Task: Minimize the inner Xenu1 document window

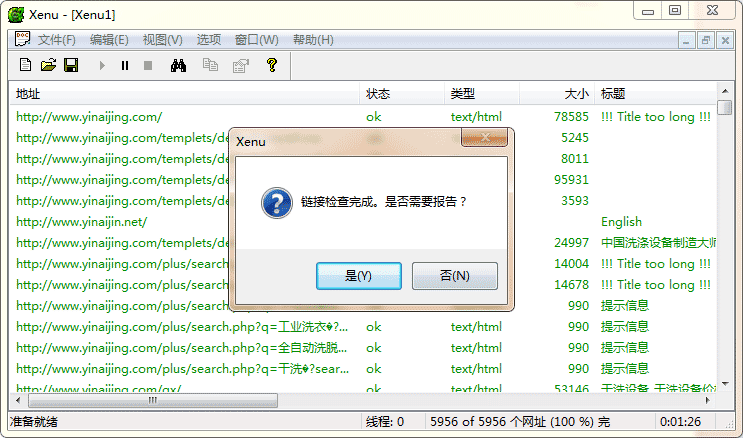Action: [686, 40]
